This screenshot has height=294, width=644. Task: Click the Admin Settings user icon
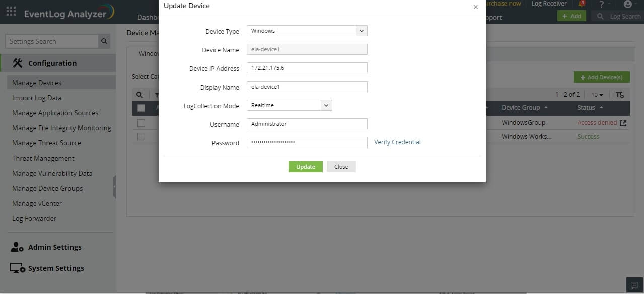point(17,247)
